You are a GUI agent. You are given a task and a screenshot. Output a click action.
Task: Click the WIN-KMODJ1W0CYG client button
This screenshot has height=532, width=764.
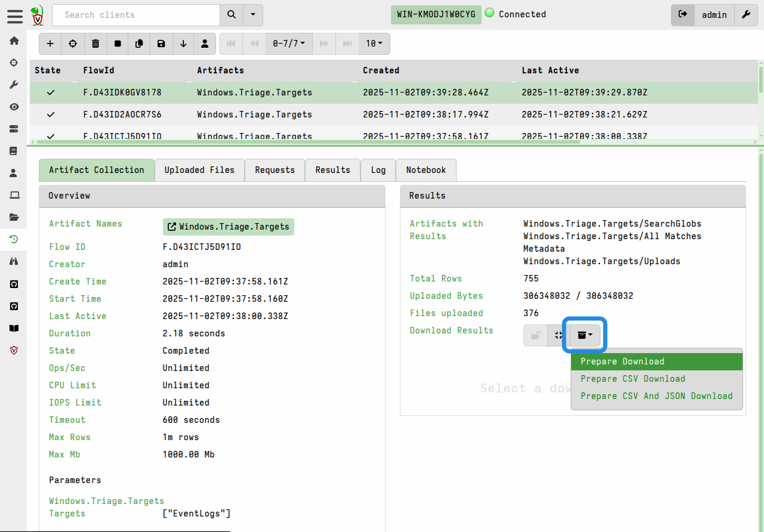pyautogui.click(x=436, y=14)
